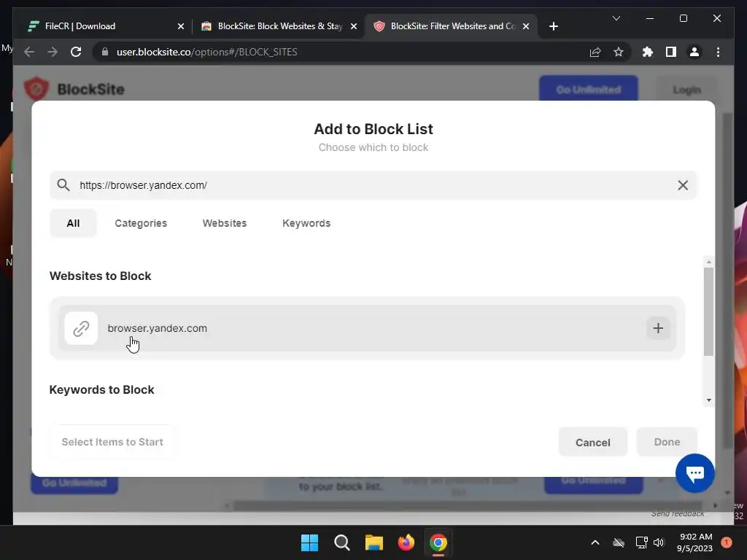This screenshot has height=560, width=747.
Task: Open Windows taskbar search
Action: [341, 542]
